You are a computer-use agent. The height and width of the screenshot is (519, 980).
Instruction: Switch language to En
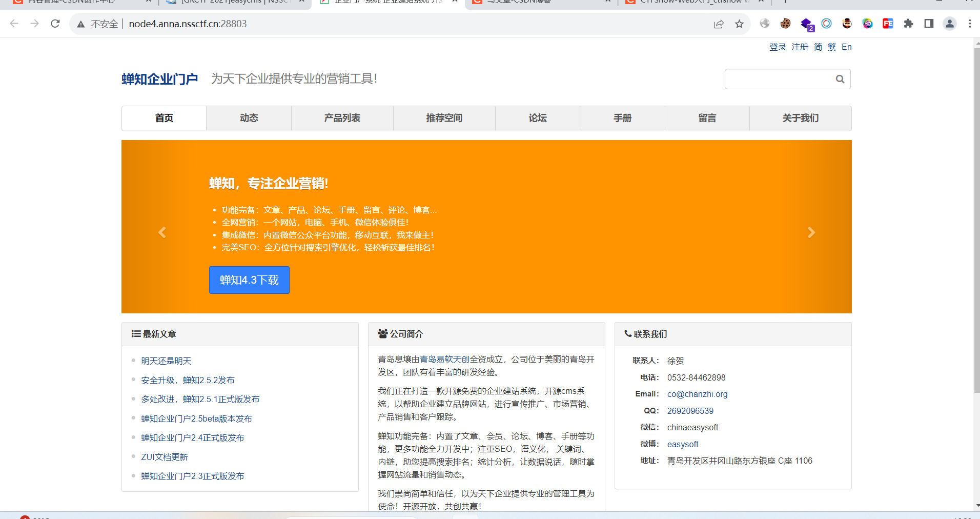coord(847,47)
